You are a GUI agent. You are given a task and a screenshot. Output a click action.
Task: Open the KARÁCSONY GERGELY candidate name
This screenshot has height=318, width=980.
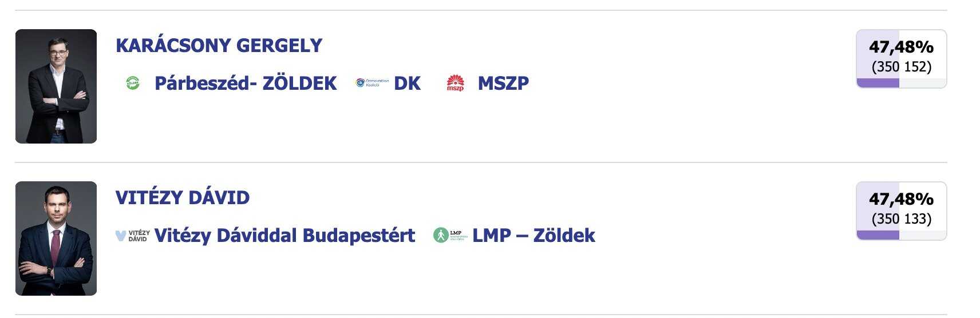pos(219,45)
